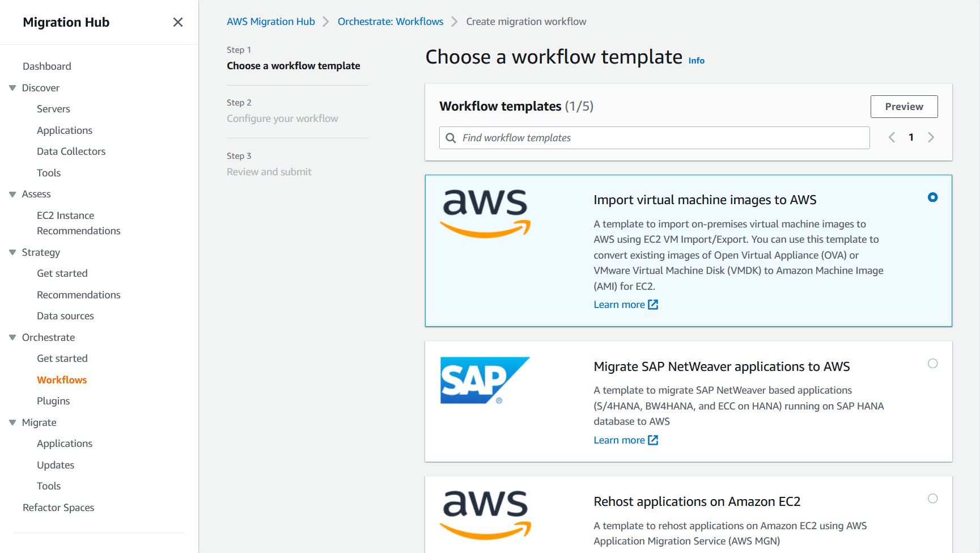Select Rehost applications on Amazon EC2 radio
Screen dimensions: 980x553
932,499
